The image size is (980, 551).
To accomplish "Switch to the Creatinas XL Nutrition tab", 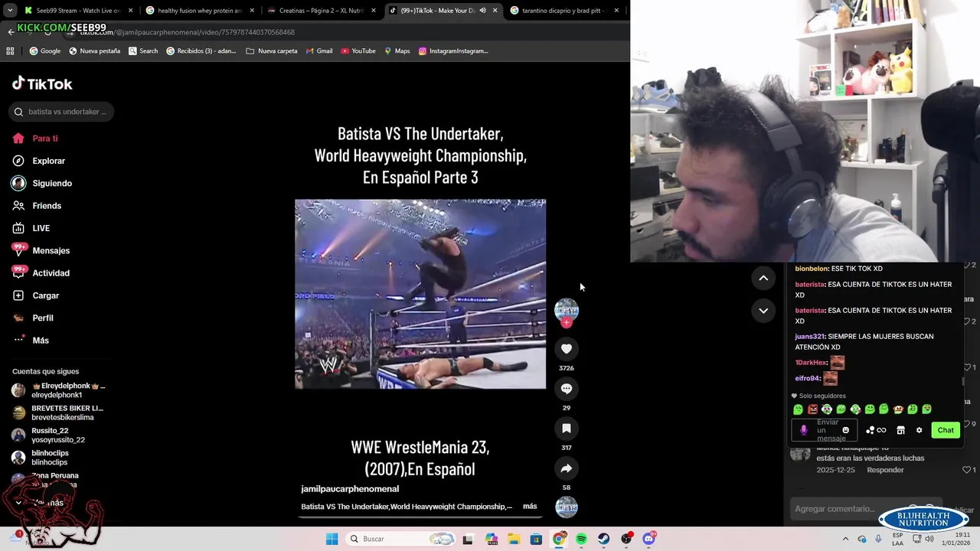I will click(322, 11).
